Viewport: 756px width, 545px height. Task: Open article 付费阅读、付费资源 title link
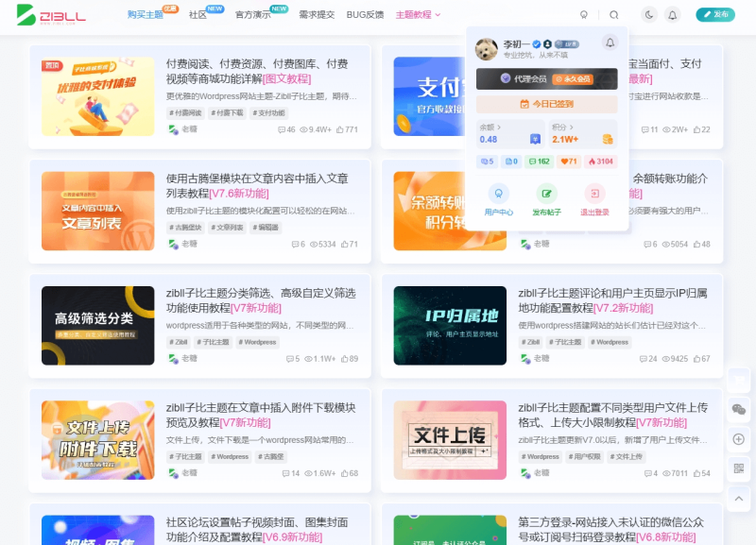(257, 72)
